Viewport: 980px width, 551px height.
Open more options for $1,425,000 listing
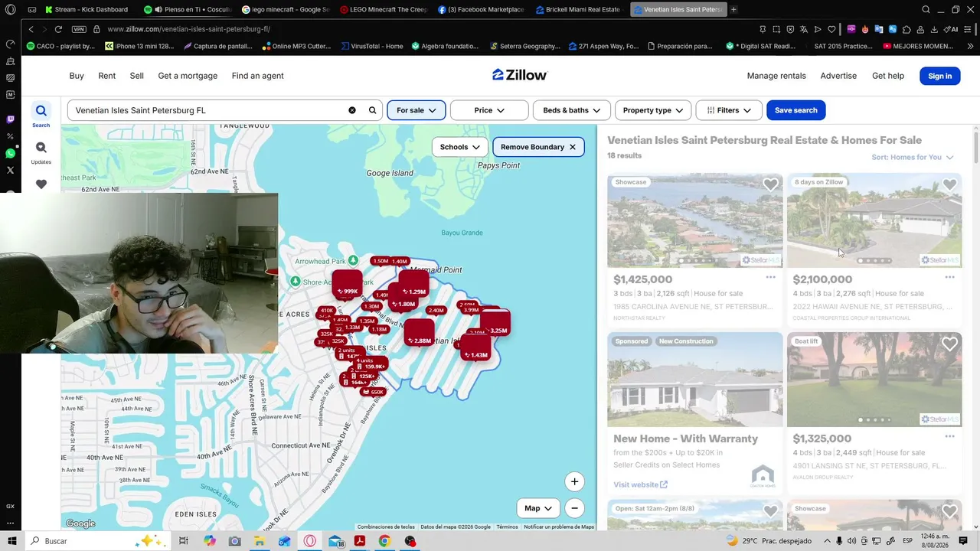click(770, 278)
